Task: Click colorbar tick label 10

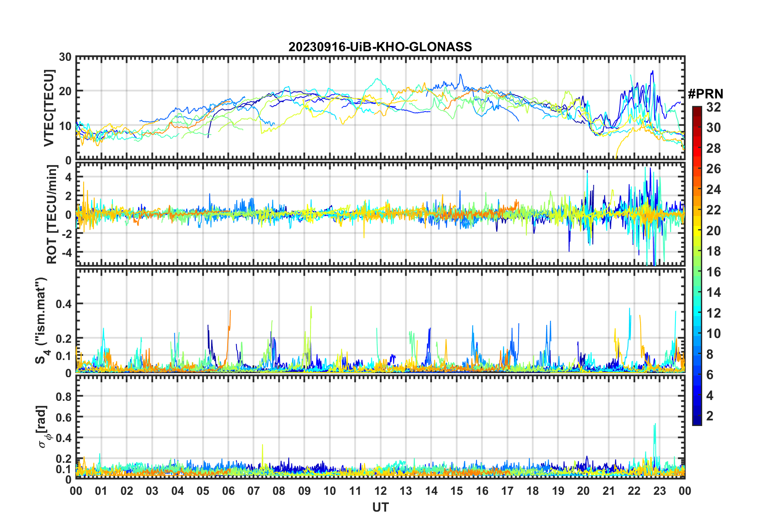Action: point(713,334)
